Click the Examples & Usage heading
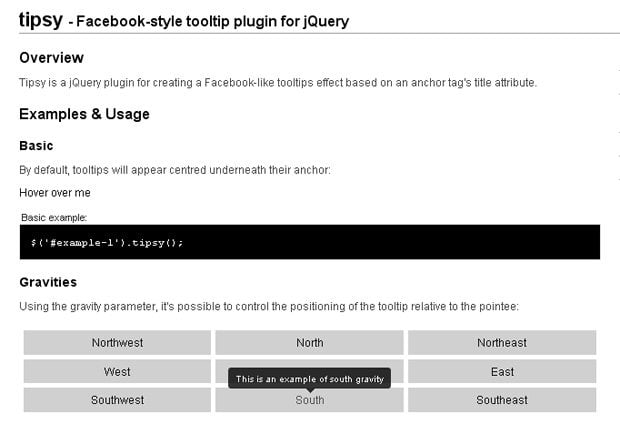The width and height of the screenshot is (620, 424). 84,114
